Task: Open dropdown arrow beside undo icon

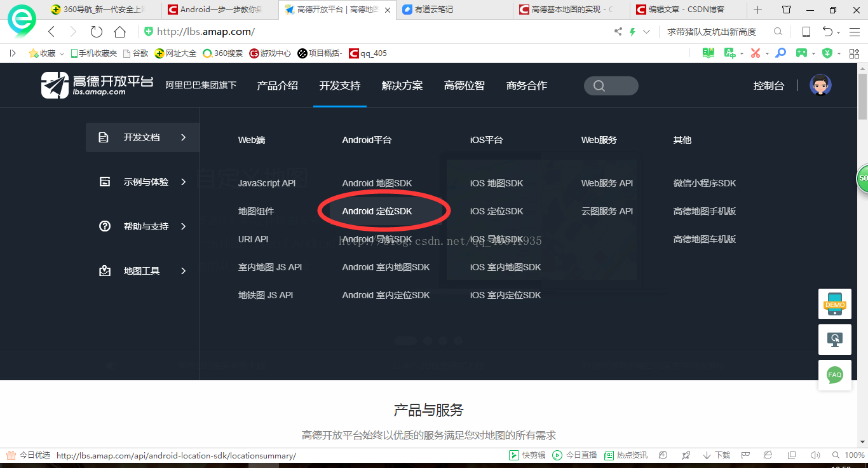Action: click(838, 32)
